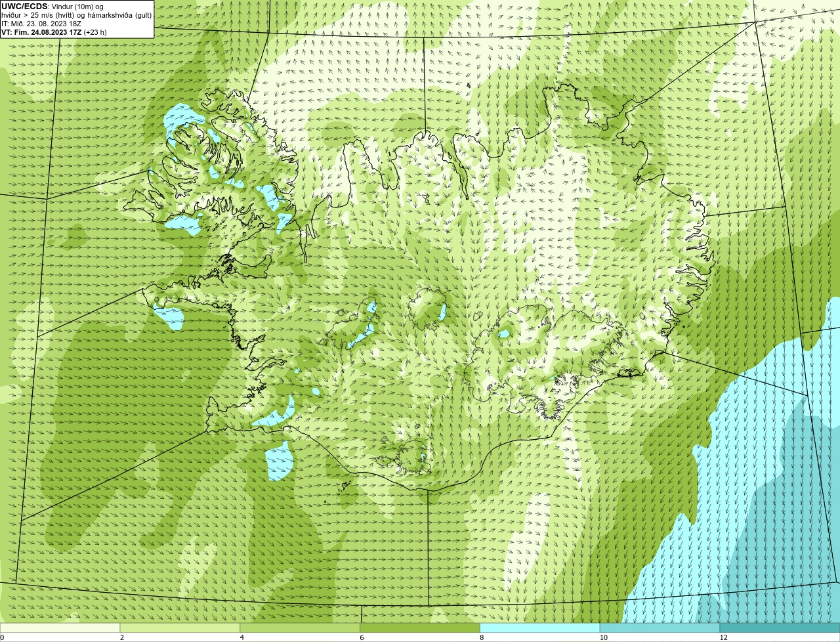Click the 6–8 m/s dark green legend swatch

[420, 628]
